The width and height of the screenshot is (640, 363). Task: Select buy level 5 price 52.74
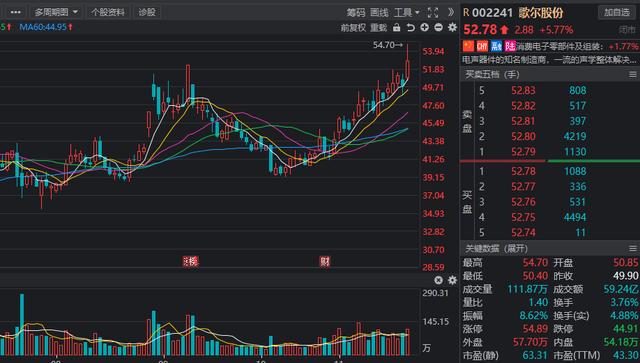(523, 233)
